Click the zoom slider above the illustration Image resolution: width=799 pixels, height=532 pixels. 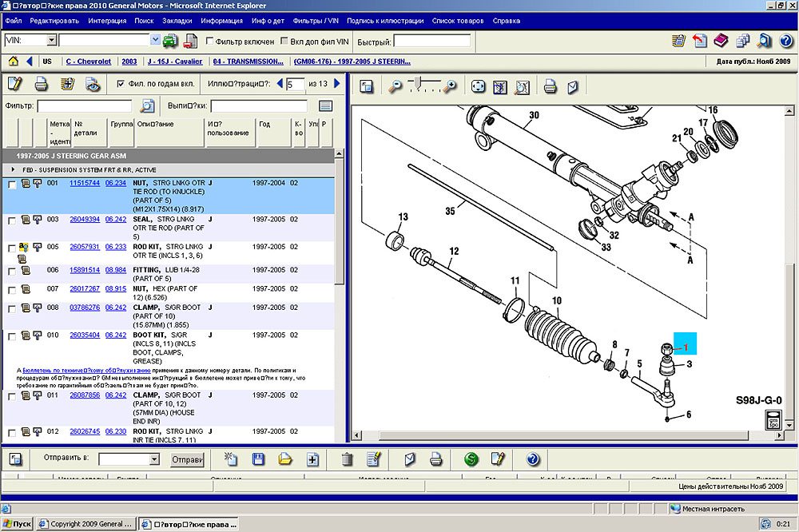tap(416, 83)
